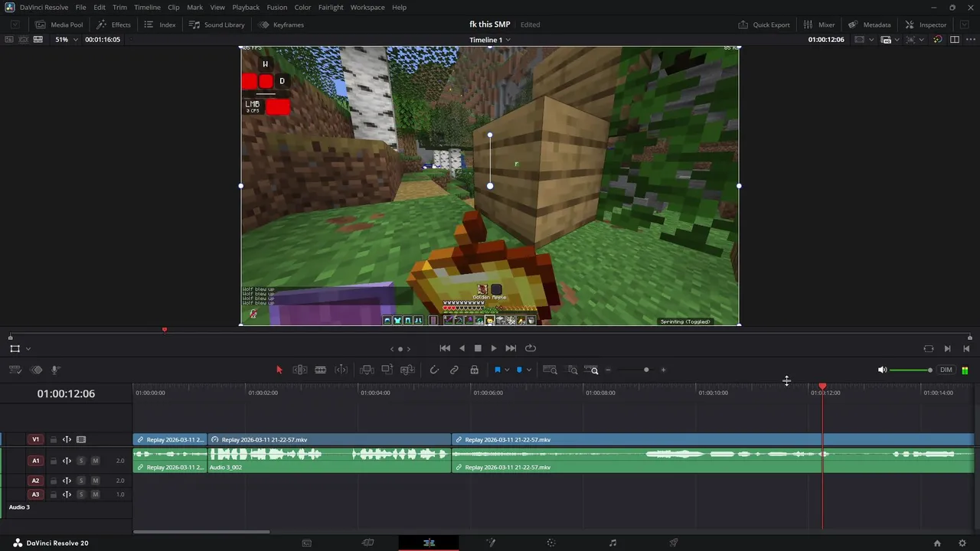The height and width of the screenshot is (551, 980).
Task: Click the blue Marker icon
Action: [x=519, y=370]
